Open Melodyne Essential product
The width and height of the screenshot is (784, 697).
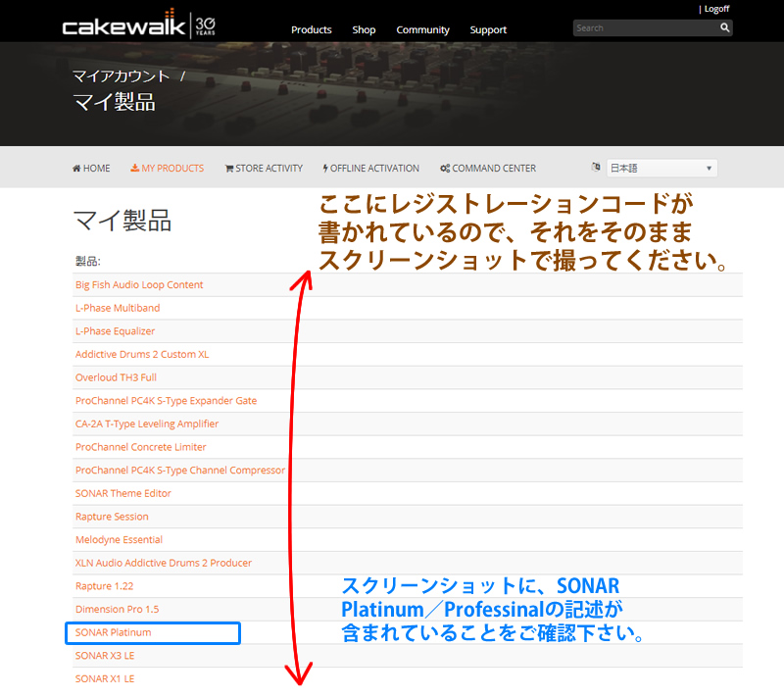point(119,540)
